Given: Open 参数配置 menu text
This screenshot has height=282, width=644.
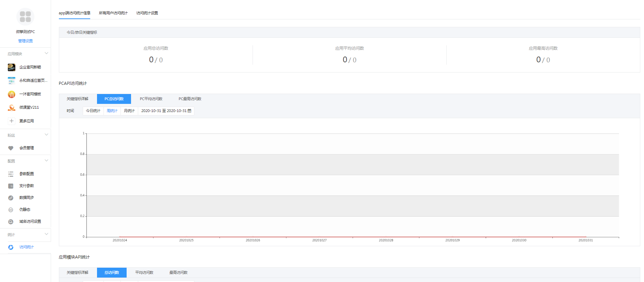Looking at the screenshot, I should pos(27,174).
